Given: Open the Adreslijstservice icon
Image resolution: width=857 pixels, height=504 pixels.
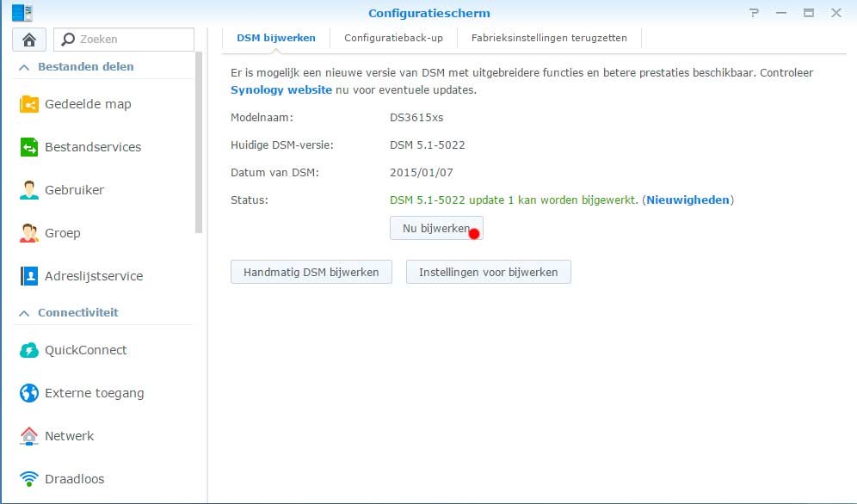Looking at the screenshot, I should [x=29, y=276].
